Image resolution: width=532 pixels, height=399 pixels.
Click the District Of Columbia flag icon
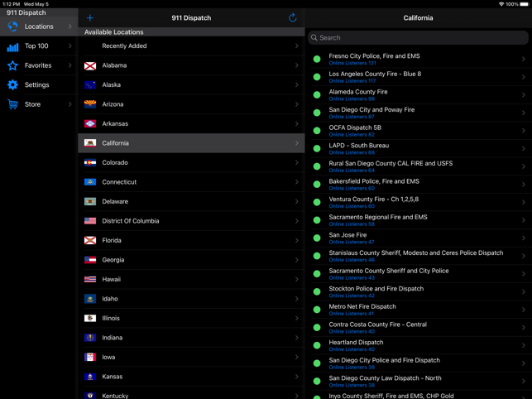[x=90, y=221]
